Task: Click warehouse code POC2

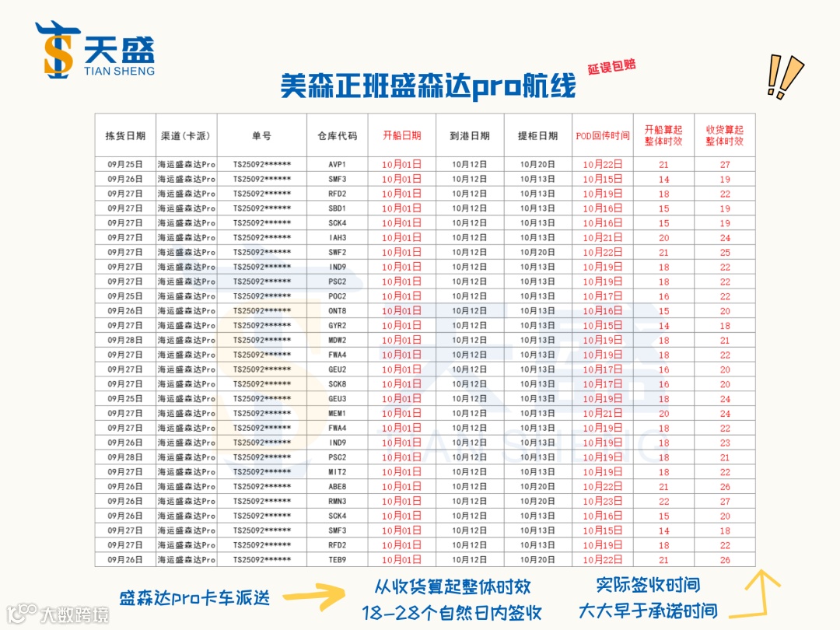Action: [337, 296]
